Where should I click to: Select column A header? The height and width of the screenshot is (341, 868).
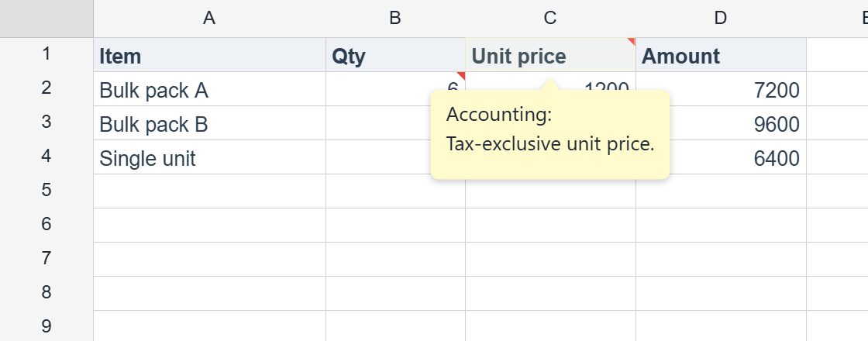pyautogui.click(x=209, y=19)
